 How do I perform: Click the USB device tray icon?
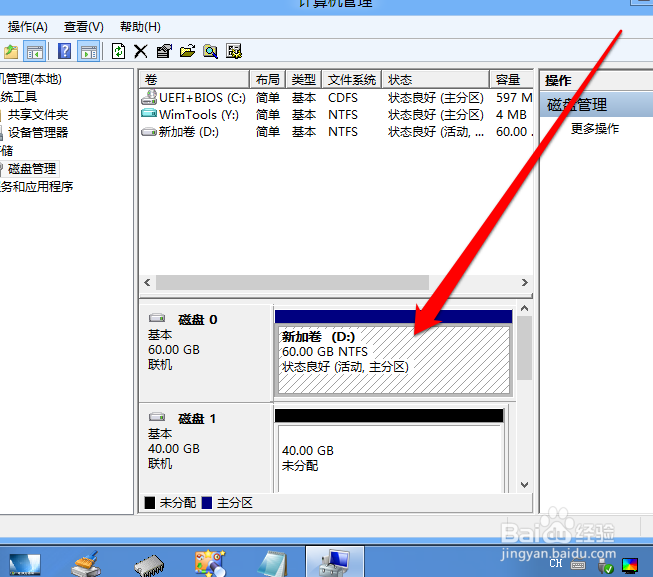click(605, 566)
